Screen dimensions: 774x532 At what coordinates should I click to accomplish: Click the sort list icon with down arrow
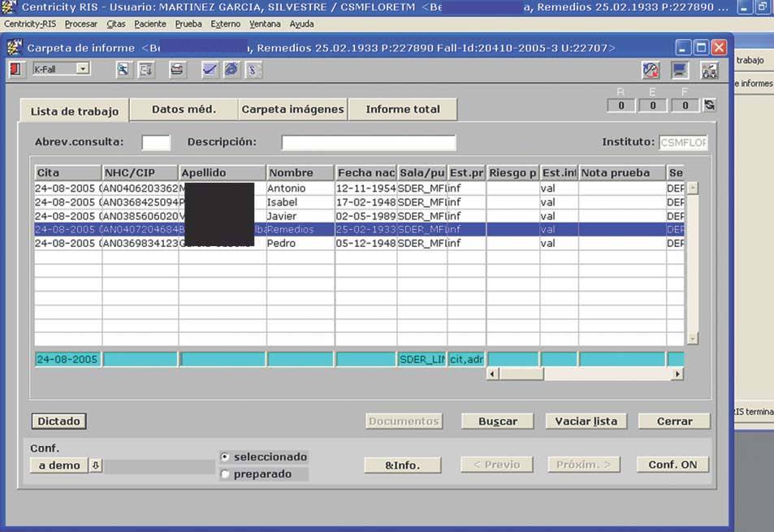coord(146,70)
